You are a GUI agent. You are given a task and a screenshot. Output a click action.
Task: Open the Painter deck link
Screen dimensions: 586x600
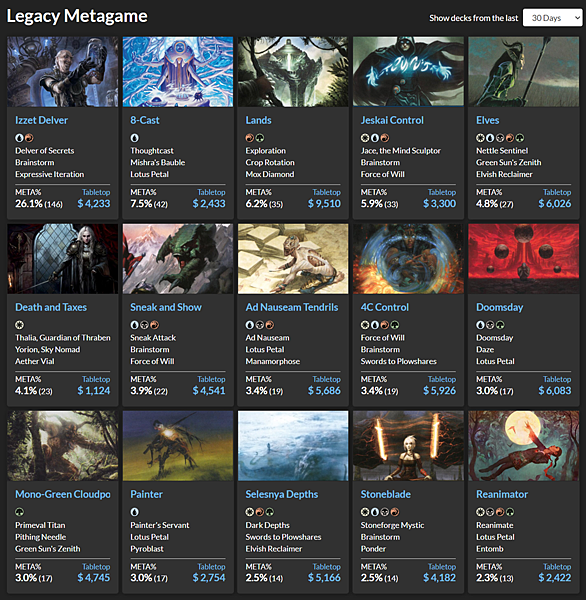click(146, 494)
